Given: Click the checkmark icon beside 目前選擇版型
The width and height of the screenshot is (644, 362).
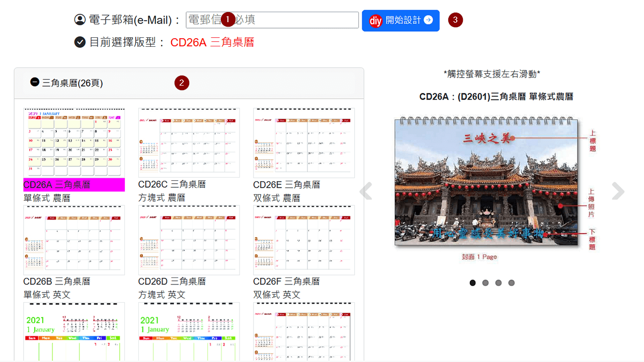Looking at the screenshot, I should tap(79, 42).
